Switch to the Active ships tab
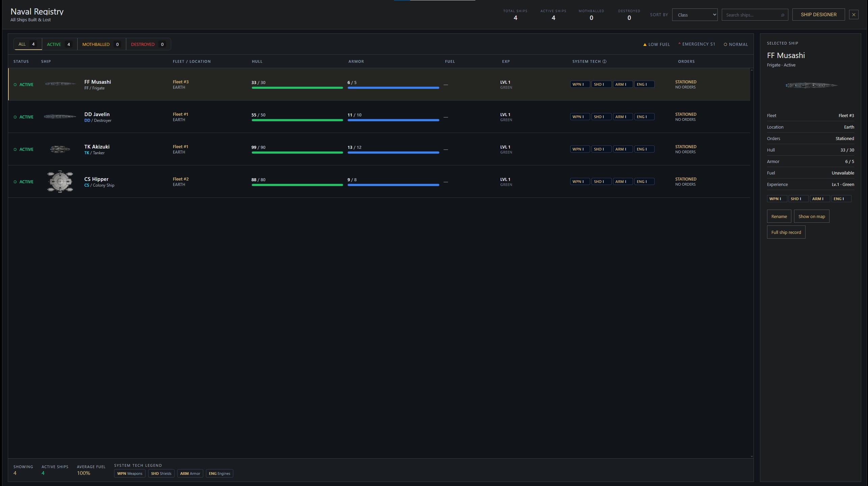Image resolution: width=868 pixels, height=486 pixels. click(x=59, y=44)
